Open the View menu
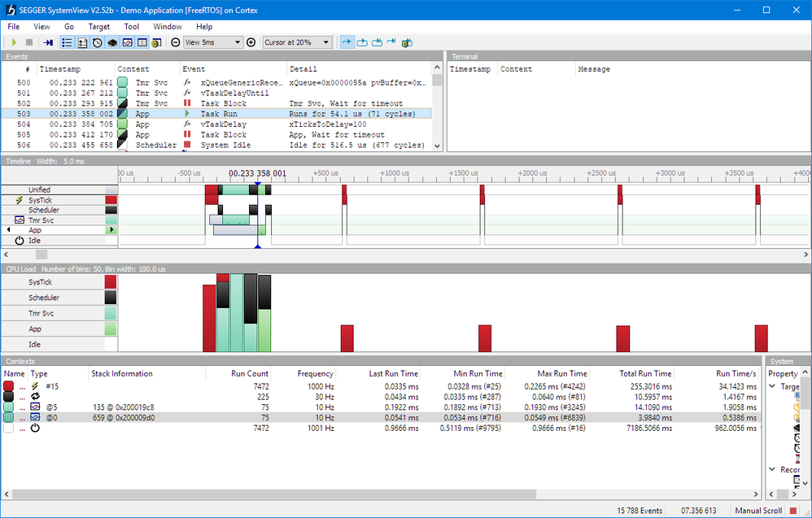The width and height of the screenshot is (812, 518). 42,26
